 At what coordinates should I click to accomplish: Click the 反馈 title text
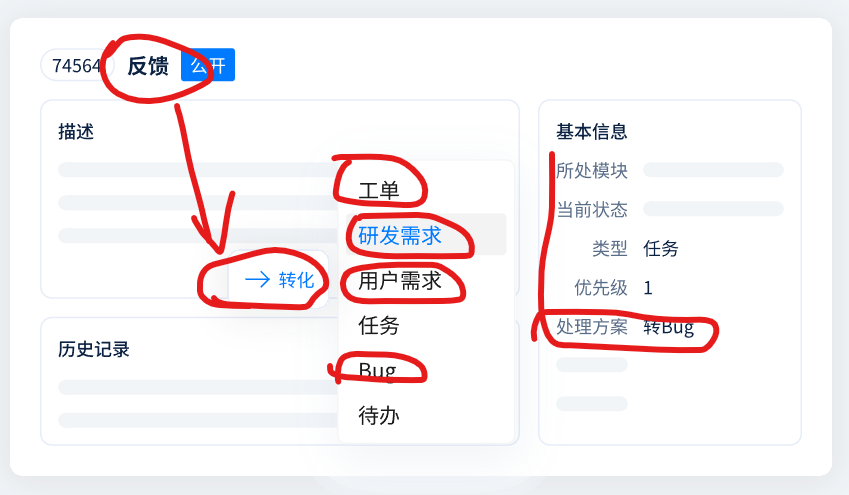pos(148,66)
